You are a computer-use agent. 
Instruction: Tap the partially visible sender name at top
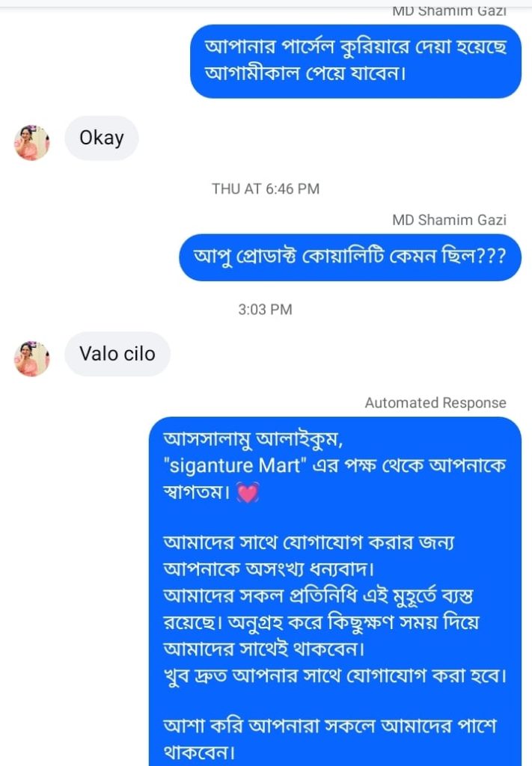pyautogui.click(x=449, y=11)
